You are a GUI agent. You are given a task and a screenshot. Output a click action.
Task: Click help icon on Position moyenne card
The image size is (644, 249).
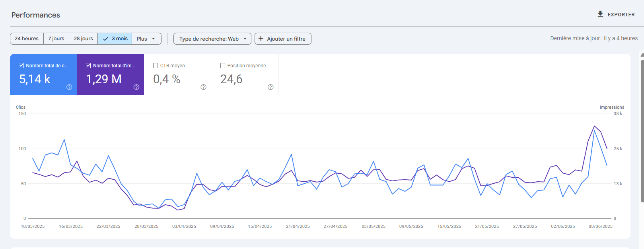(x=270, y=87)
